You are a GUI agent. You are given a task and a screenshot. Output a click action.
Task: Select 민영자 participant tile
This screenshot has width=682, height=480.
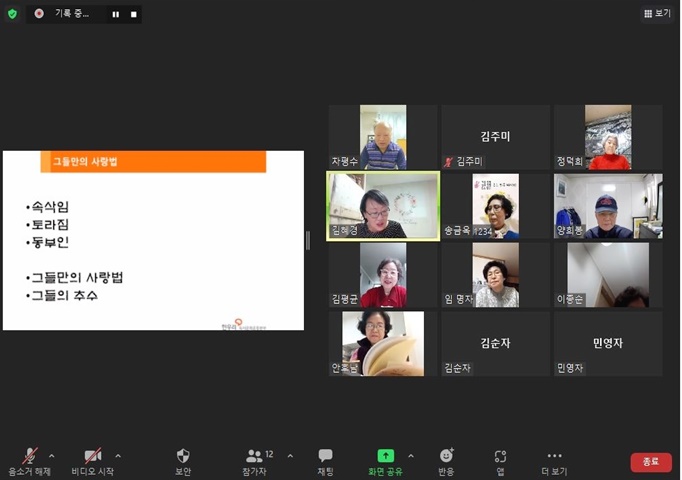click(608, 343)
